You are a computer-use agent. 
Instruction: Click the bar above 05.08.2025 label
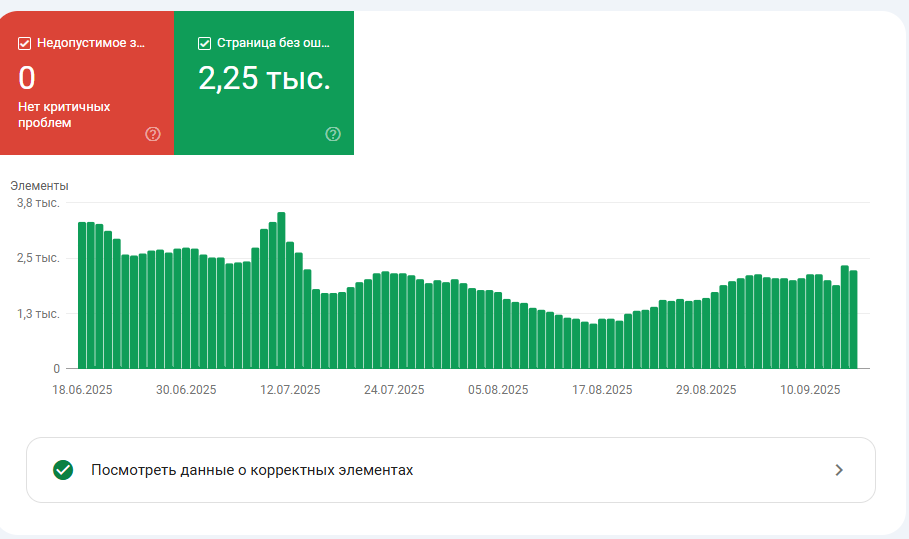(498, 330)
